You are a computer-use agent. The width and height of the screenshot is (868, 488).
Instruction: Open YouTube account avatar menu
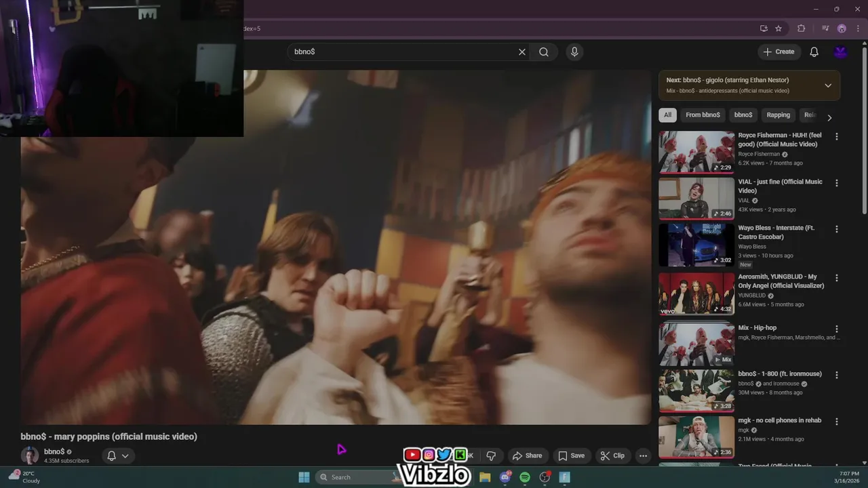point(840,52)
